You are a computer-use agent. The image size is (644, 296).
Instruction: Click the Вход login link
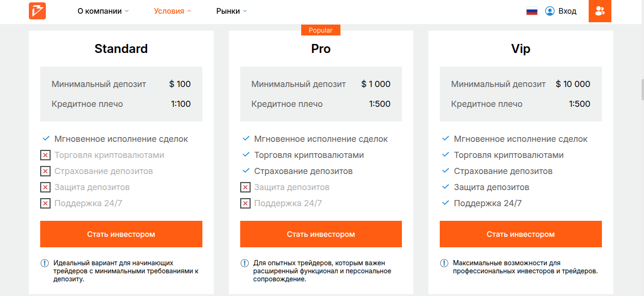tap(567, 11)
